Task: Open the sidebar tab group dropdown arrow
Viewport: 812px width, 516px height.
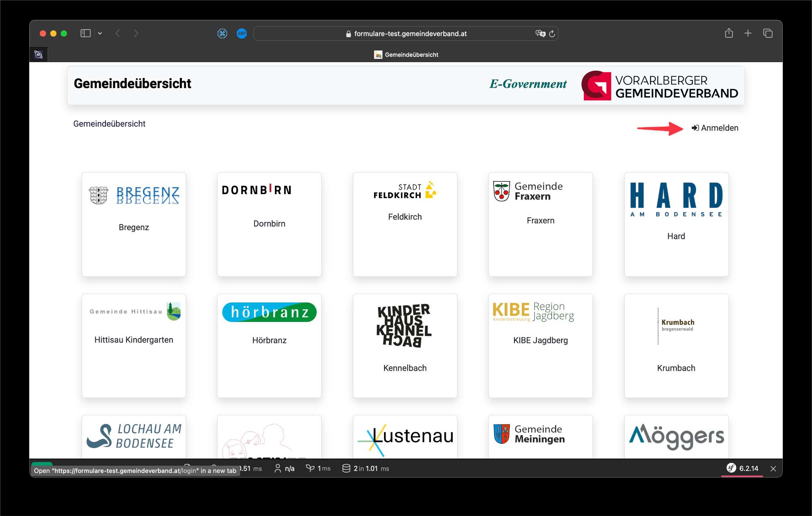Action: coord(100,33)
